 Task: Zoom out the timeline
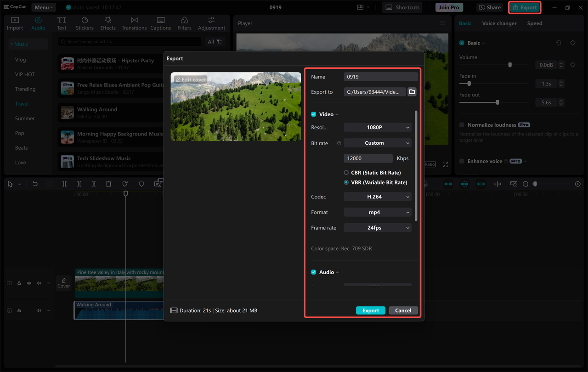(x=526, y=184)
